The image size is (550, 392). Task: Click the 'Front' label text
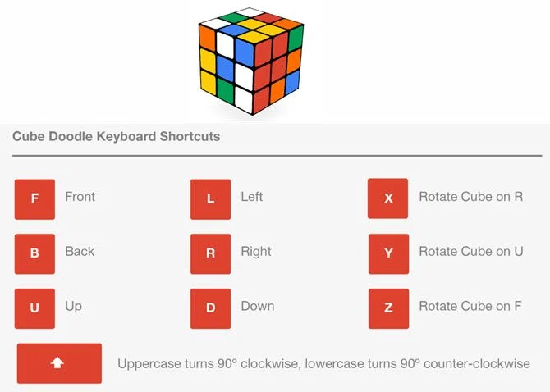[x=80, y=197]
